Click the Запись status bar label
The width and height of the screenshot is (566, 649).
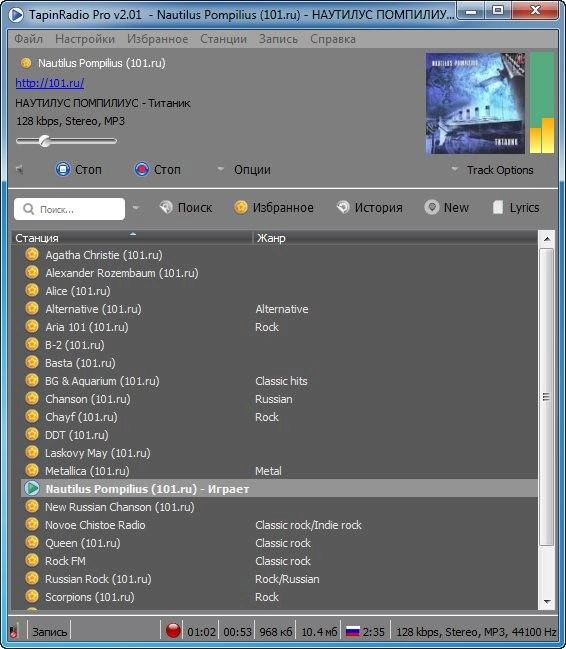click(x=49, y=632)
